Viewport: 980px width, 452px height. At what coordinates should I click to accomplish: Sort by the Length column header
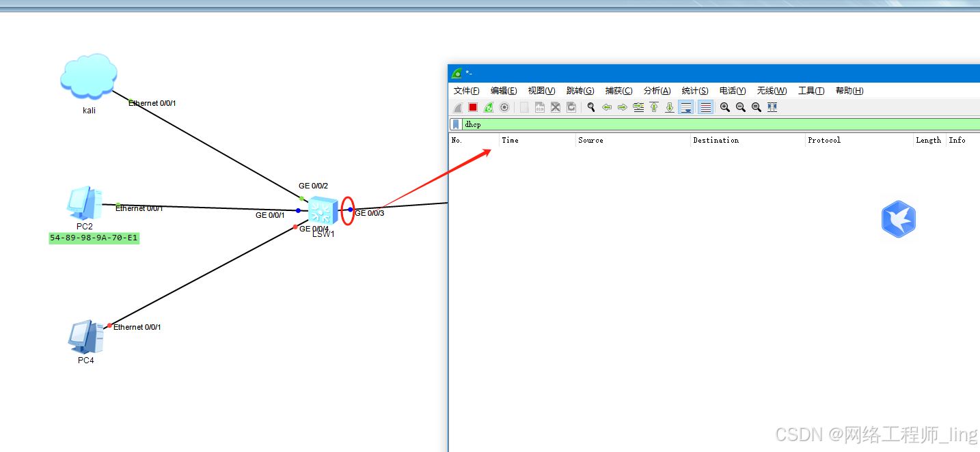(929, 140)
